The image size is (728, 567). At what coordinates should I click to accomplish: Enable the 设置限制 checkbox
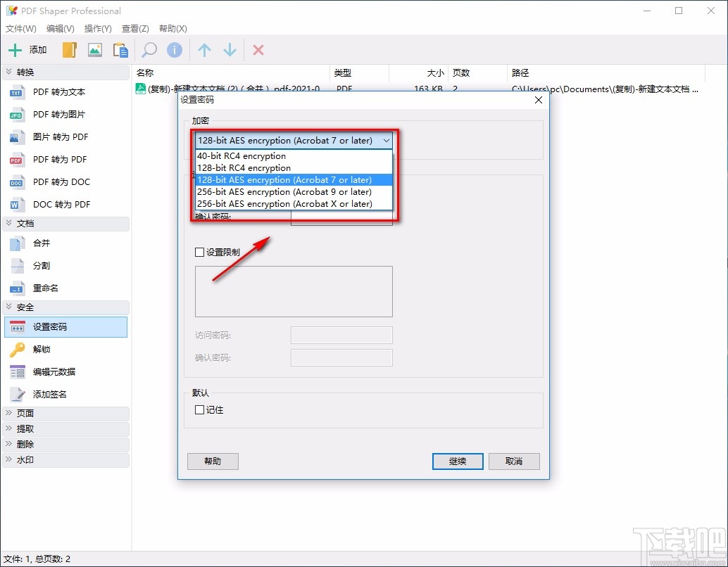click(x=200, y=252)
